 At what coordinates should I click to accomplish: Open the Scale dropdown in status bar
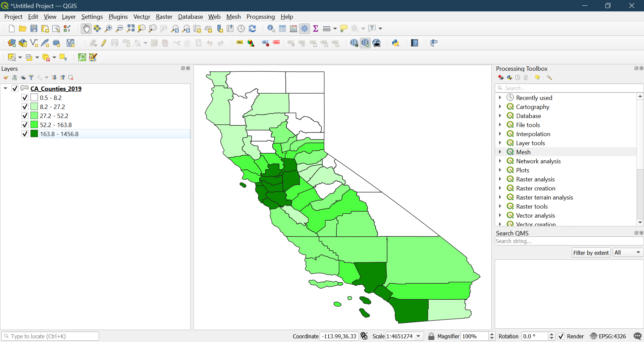point(418,336)
